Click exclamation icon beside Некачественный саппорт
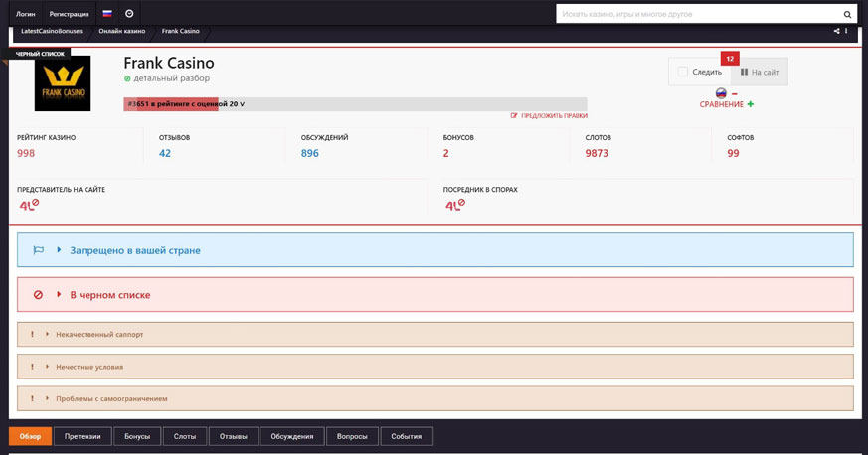Viewport: 868px width, 455px height. 32,334
